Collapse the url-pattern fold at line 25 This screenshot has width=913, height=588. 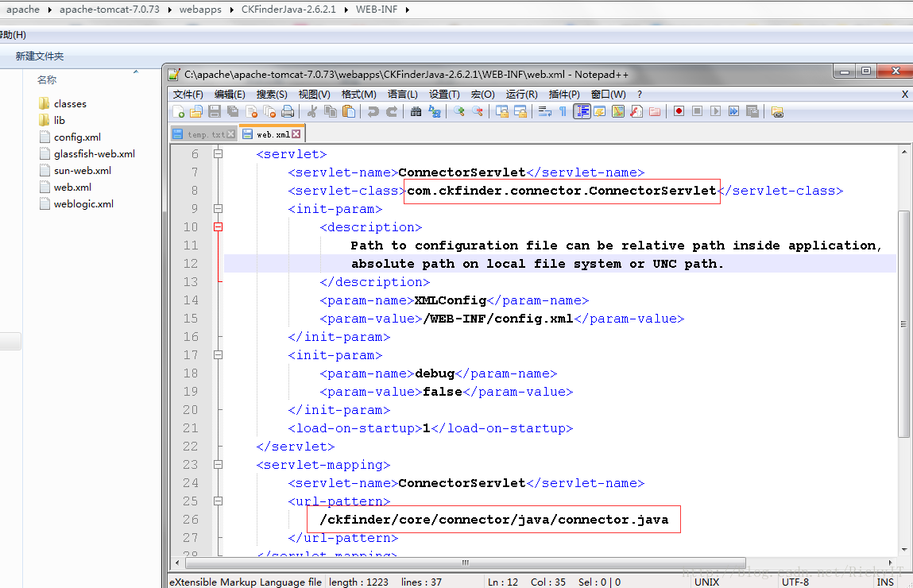click(x=219, y=501)
